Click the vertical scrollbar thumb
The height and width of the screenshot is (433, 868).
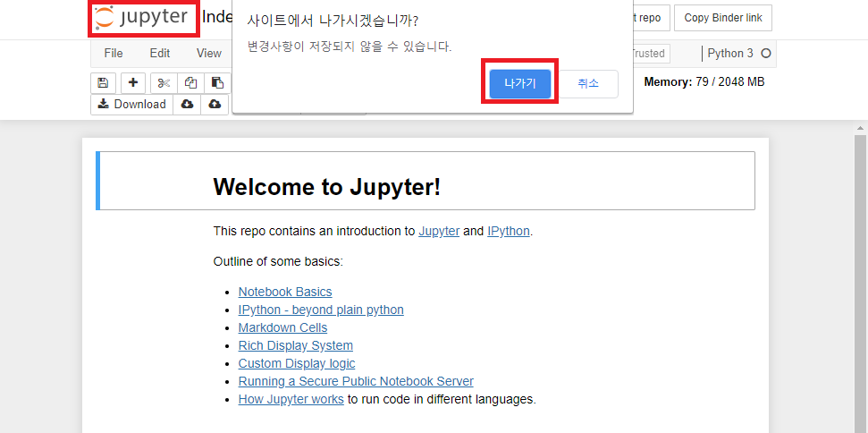pyautogui.click(x=859, y=283)
